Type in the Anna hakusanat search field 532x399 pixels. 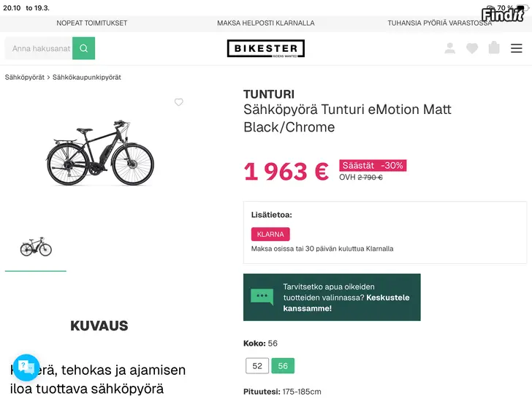[x=41, y=48]
